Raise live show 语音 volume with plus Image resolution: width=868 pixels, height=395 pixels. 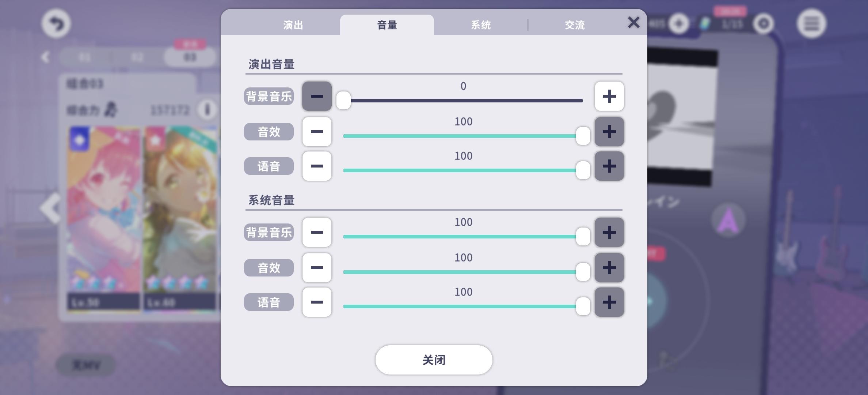(609, 166)
